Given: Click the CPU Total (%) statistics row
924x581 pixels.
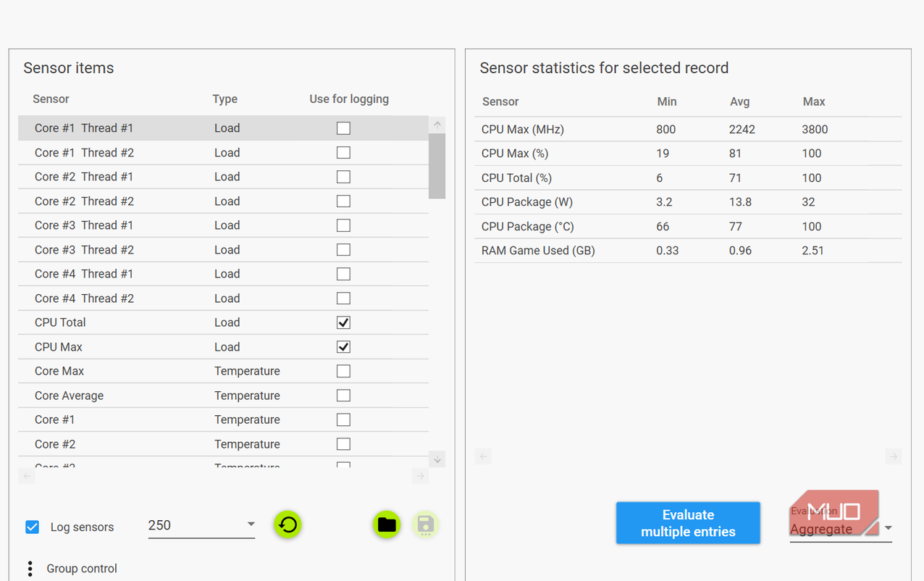Looking at the screenshot, I should click(688, 178).
